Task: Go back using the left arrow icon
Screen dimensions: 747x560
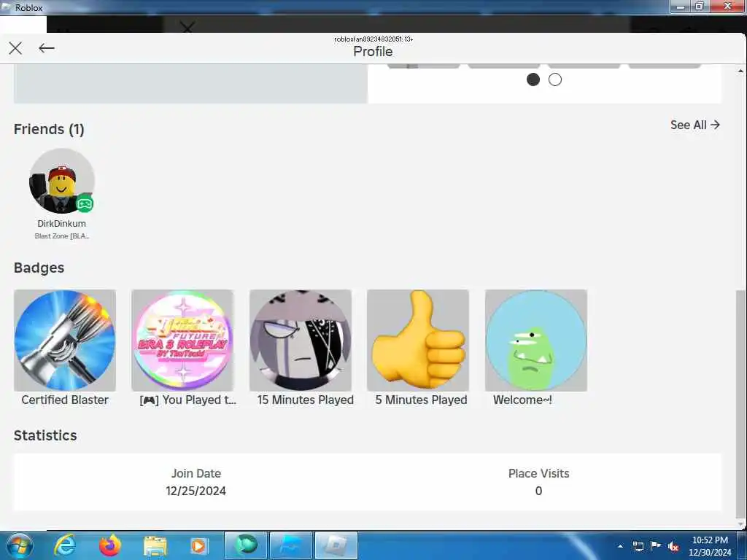Action: click(47, 48)
